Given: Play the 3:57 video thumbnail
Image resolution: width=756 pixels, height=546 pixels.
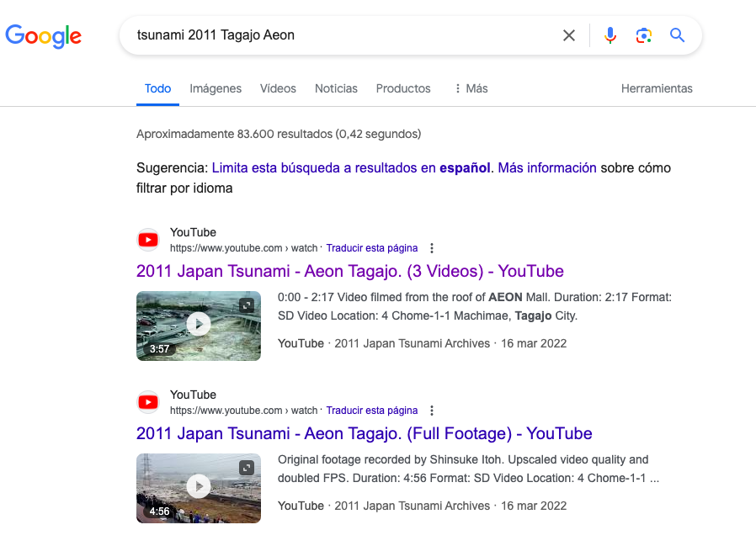Looking at the screenshot, I should [x=199, y=324].
